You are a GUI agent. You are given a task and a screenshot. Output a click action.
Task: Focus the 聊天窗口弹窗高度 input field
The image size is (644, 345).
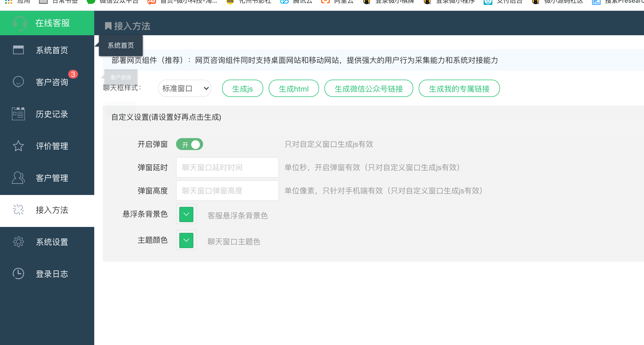227,191
